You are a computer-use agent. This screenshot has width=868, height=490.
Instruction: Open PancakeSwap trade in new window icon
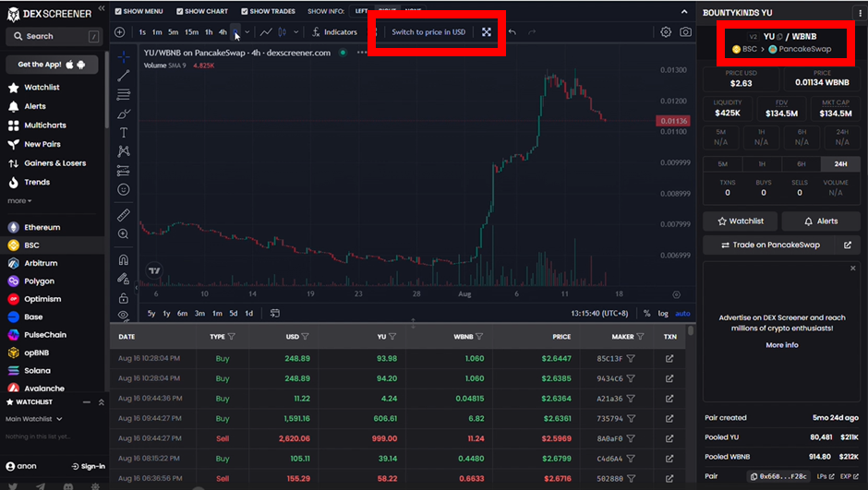[848, 245]
